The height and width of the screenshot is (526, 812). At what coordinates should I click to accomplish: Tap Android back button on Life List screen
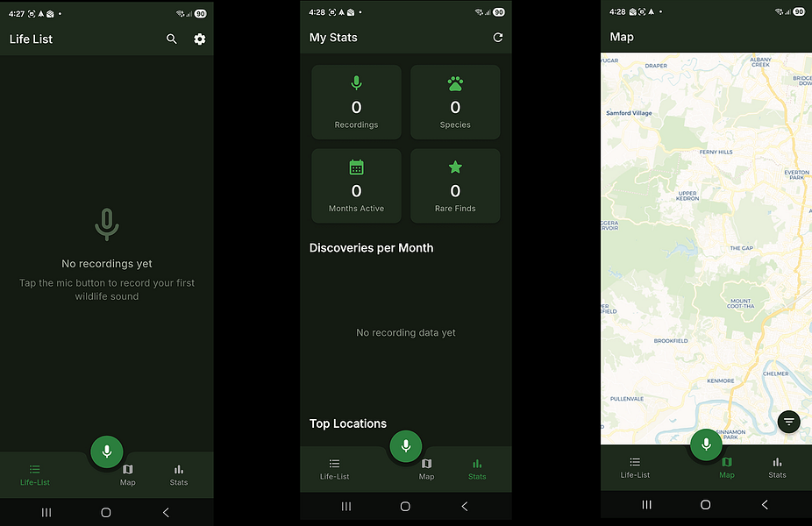click(166, 512)
